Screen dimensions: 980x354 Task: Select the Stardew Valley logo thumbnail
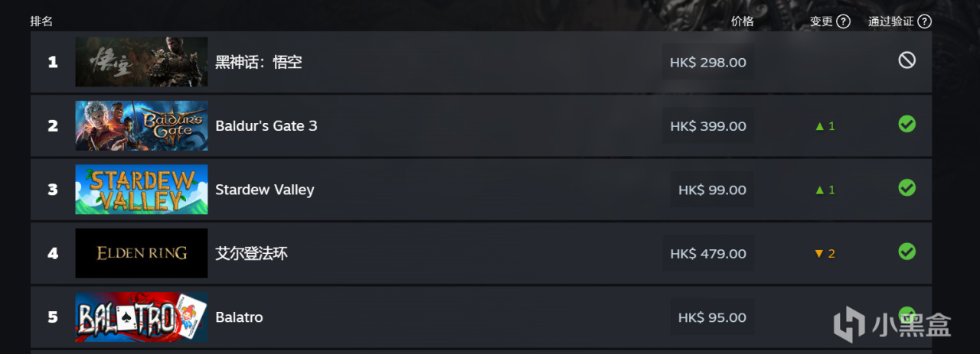pos(142,190)
